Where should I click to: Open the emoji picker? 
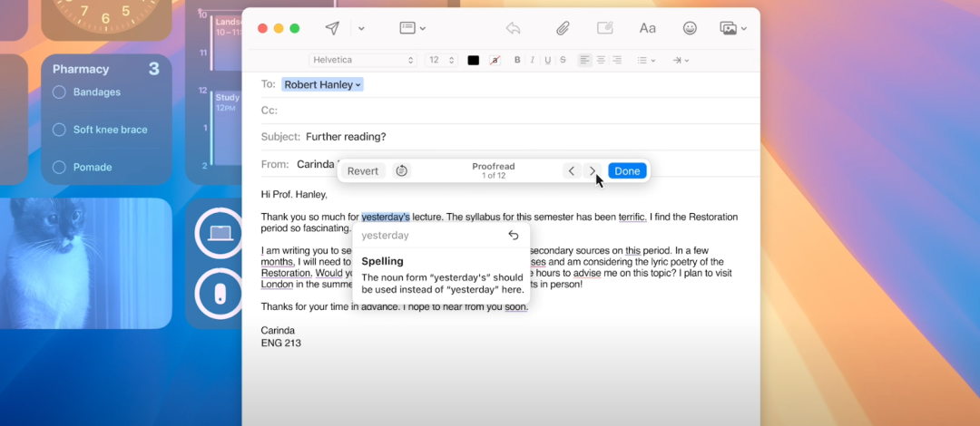[690, 28]
